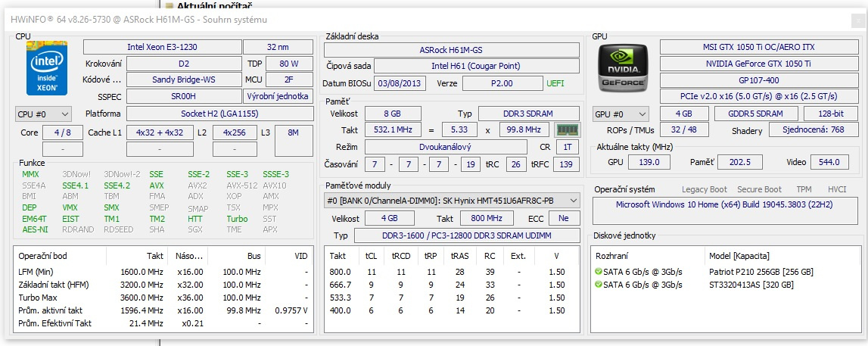Click the Výrobní jednotka button
Screen dimensions: 868x346
click(x=277, y=95)
